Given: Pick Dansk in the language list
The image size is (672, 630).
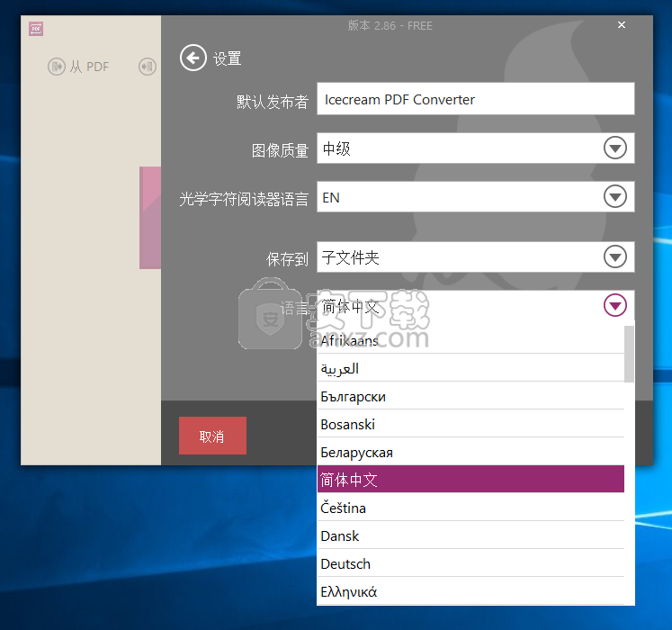Looking at the screenshot, I should [470, 535].
